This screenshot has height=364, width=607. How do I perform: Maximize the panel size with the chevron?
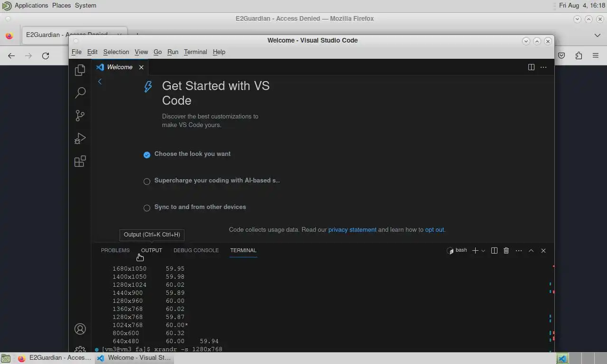point(531,250)
